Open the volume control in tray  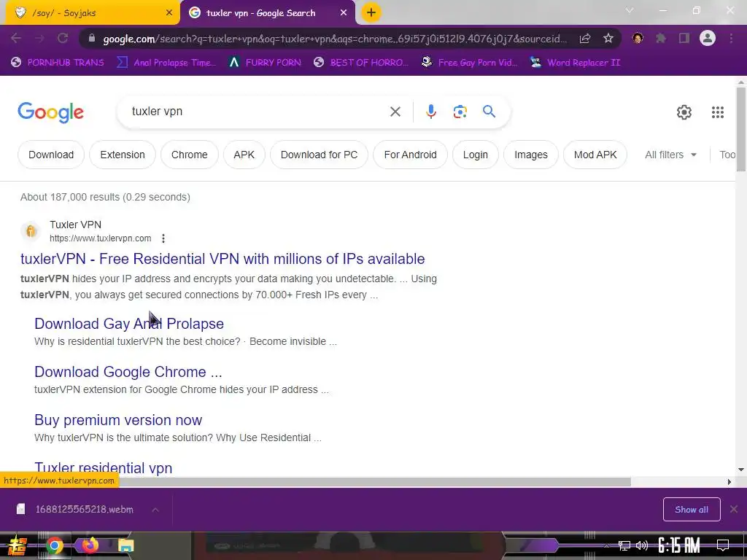(x=642, y=545)
